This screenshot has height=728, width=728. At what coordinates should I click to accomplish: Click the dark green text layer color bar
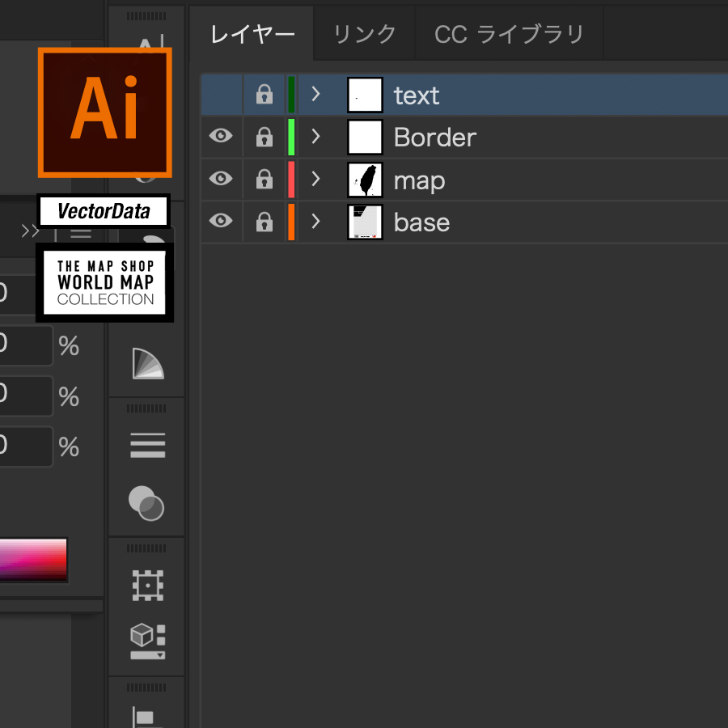pos(291,95)
